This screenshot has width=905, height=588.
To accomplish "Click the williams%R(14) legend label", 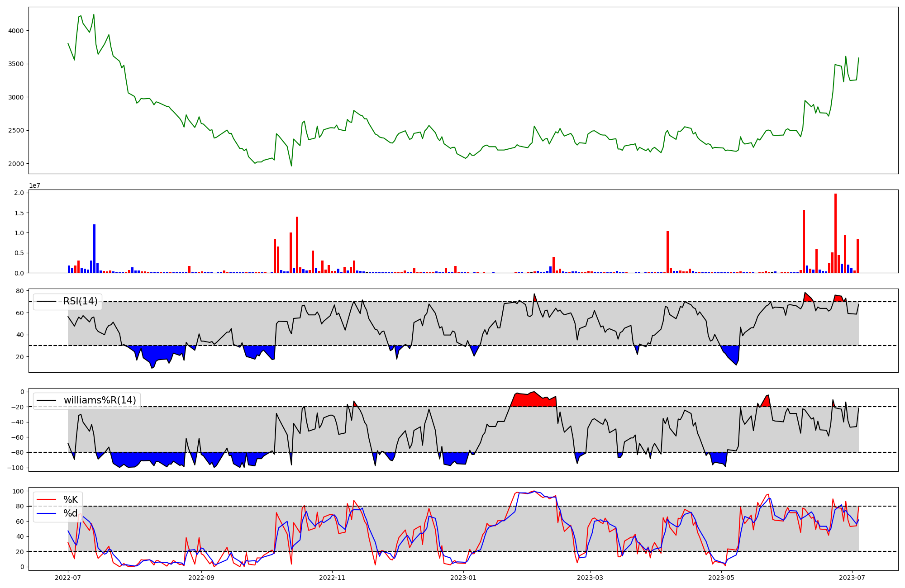I will click(x=100, y=400).
